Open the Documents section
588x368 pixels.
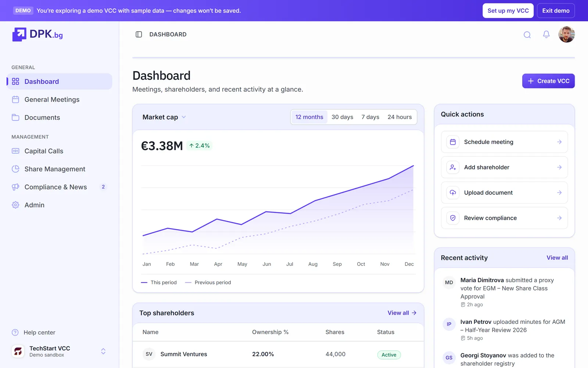click(60, 117)
